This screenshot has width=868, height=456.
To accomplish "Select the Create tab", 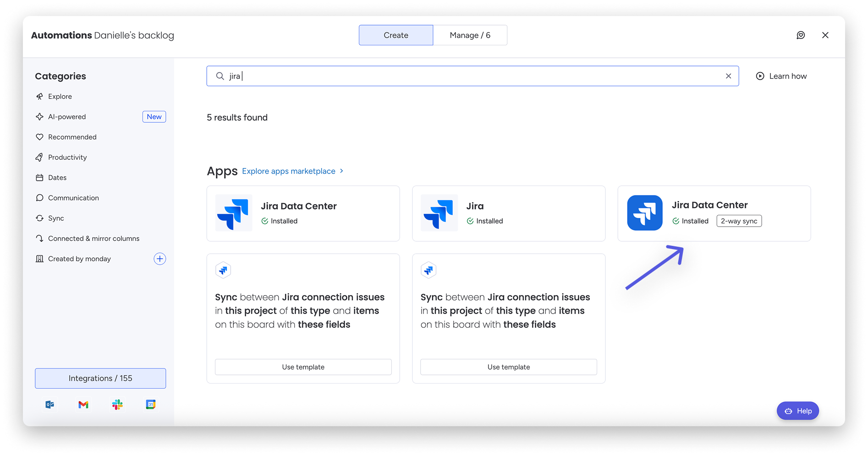I will [x=396, y=35].
